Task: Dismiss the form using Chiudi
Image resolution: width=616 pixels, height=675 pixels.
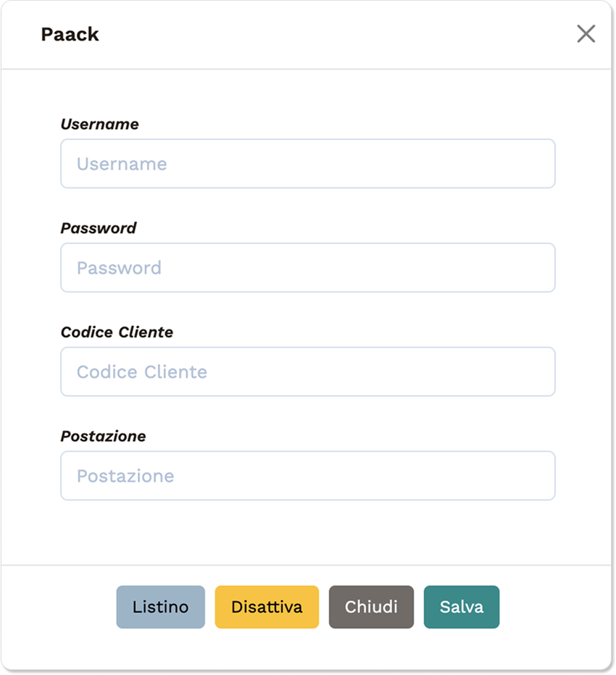Action: pos(371,607)
